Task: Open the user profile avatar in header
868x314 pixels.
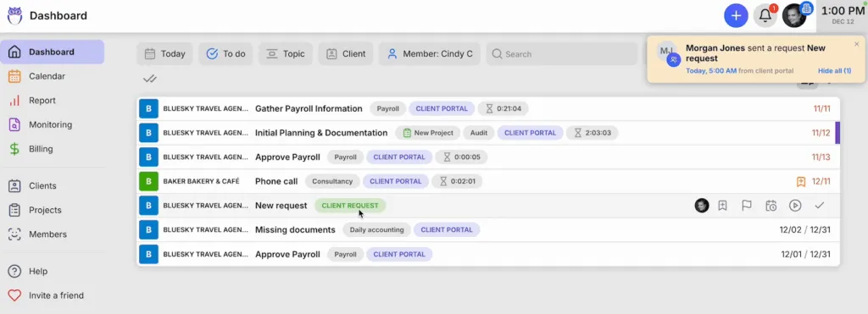Action: point(794,15)
